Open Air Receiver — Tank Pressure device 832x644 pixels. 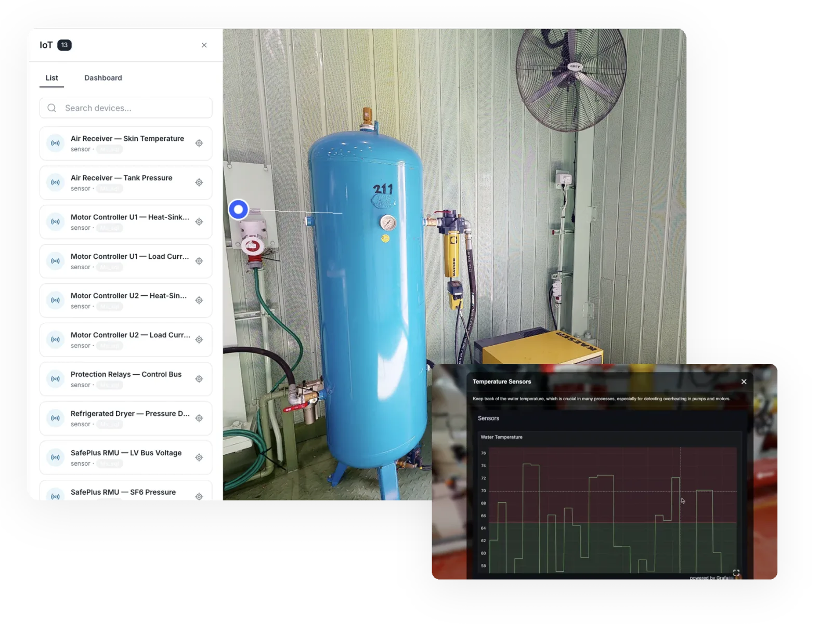(x=126, y=182)
